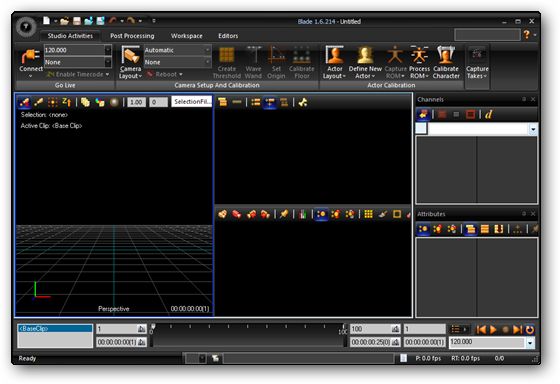This screenshot has width=560, height=384.
Task: Jump to the first frame button
Action: click(x=481, y=329)
